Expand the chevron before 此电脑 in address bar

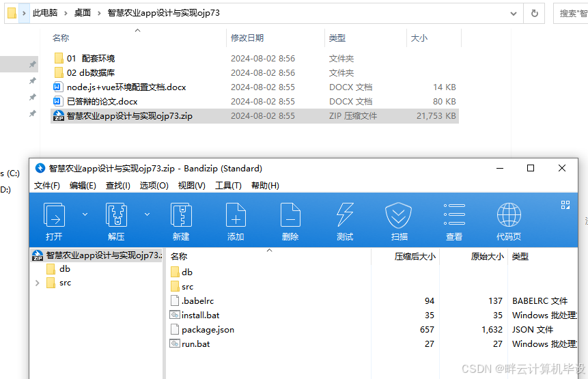pyautogui.click(x=24, y=13)
